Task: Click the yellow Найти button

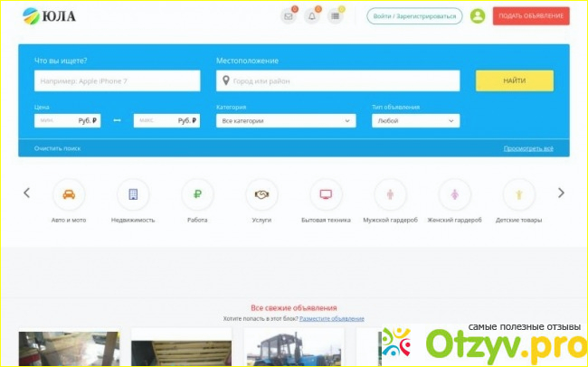Action: tap(514, 80)
